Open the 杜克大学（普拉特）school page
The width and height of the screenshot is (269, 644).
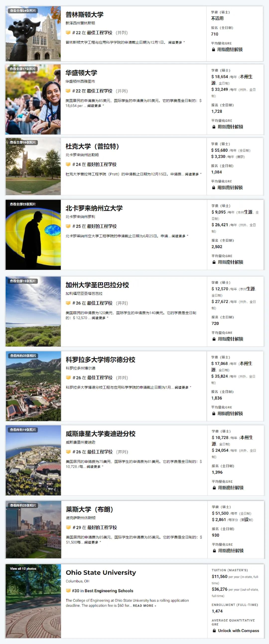pyautogui.click(x=92, y=146)
